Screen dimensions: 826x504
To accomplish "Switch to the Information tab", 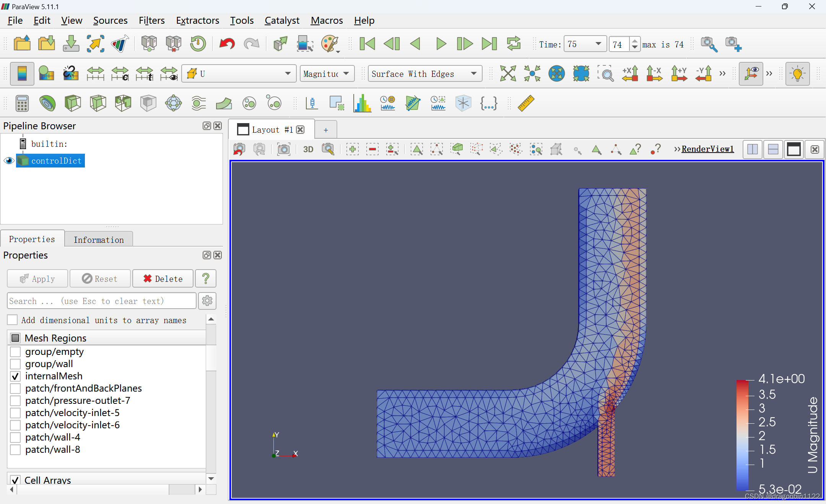I will [99, 240].
